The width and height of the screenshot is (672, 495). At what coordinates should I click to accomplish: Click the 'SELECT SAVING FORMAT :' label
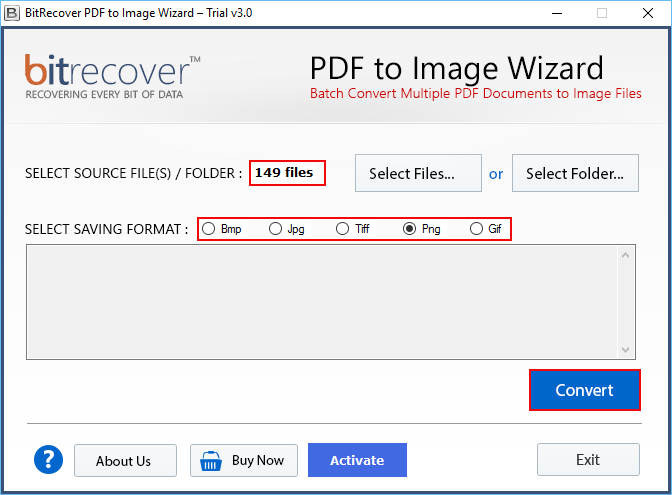pos(106,229)
